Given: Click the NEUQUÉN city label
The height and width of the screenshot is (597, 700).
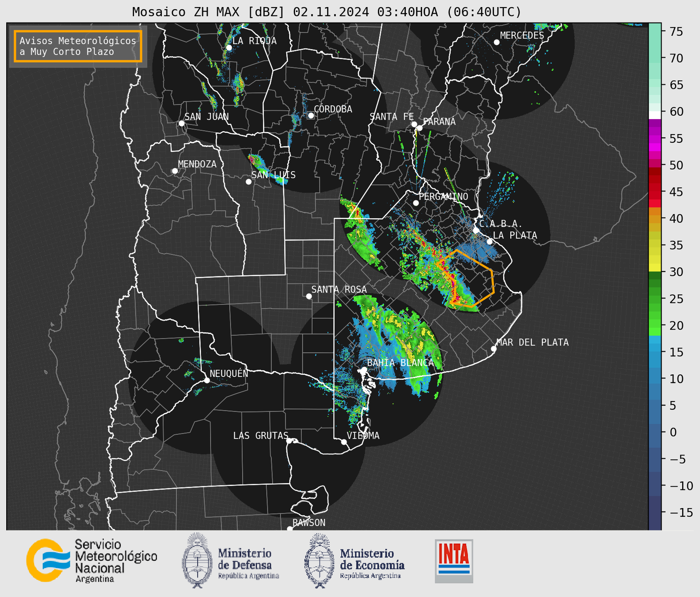Looking at the screenshot, I should coord(229,373).
